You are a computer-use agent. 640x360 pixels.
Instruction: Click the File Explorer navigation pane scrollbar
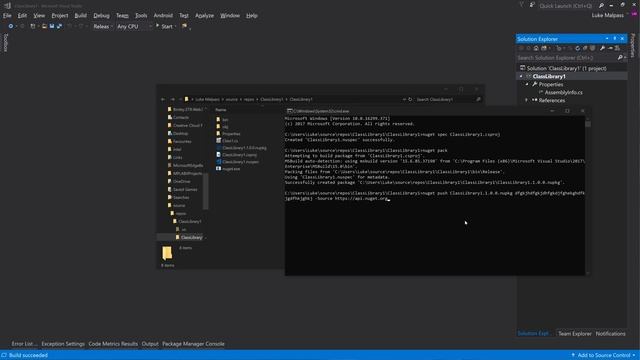click(x=205, y=191)
